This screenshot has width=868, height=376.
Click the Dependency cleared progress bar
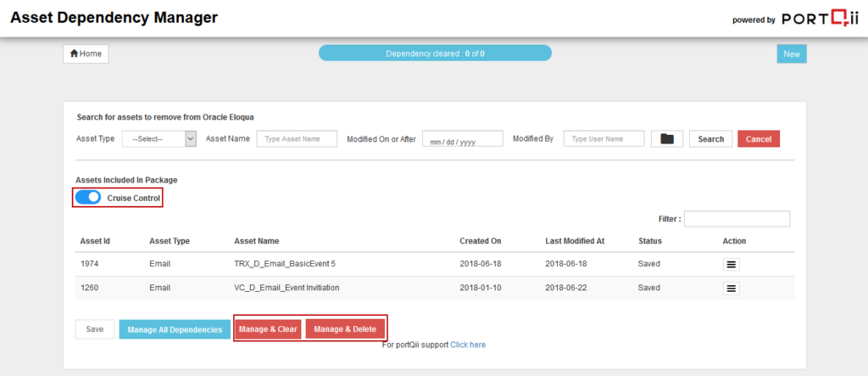pyautogui.click(x=435, y=53)
